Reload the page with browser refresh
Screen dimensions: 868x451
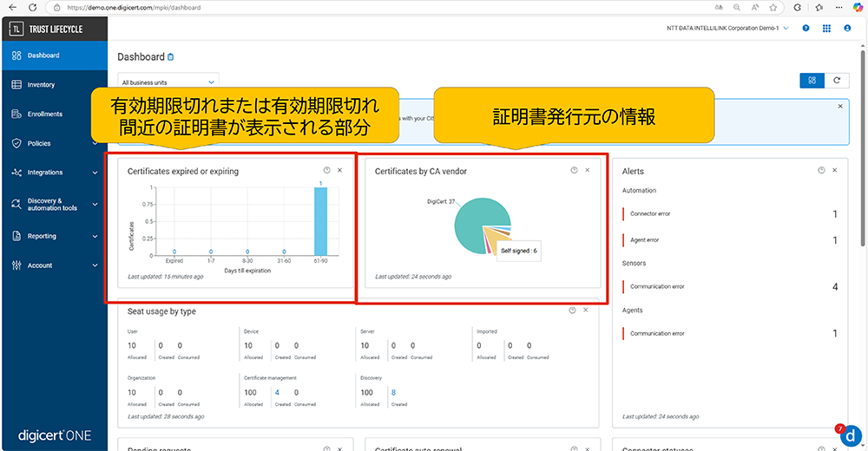33,7
